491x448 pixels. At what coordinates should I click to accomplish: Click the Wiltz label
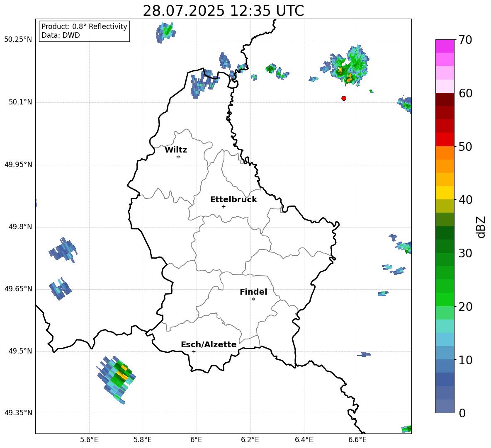tap(176, 150)
